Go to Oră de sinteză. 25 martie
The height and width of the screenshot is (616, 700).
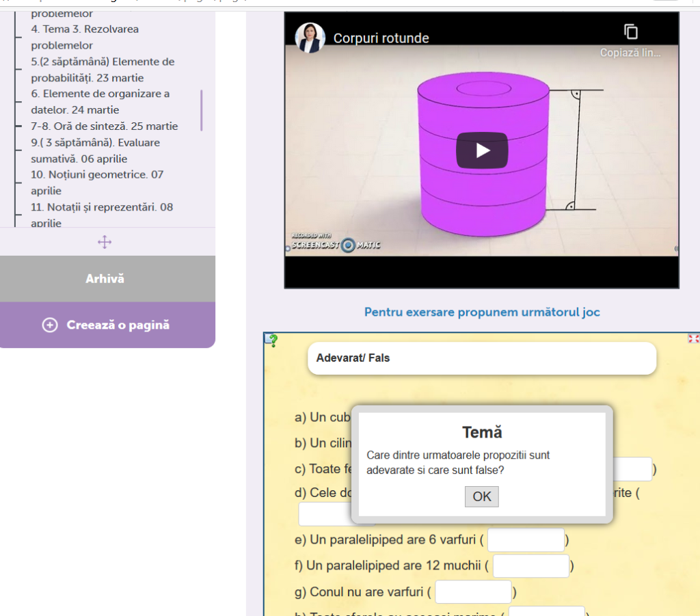[x=104, y=126]
